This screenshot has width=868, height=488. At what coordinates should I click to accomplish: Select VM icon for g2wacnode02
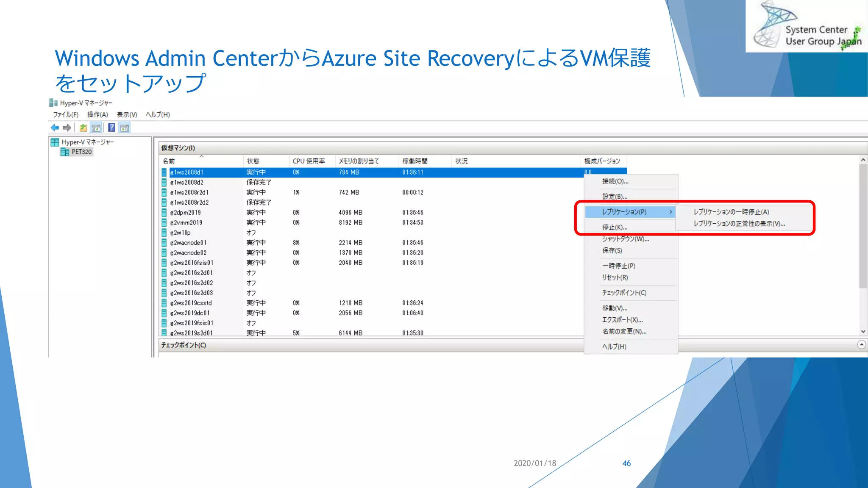coord(164,253)
